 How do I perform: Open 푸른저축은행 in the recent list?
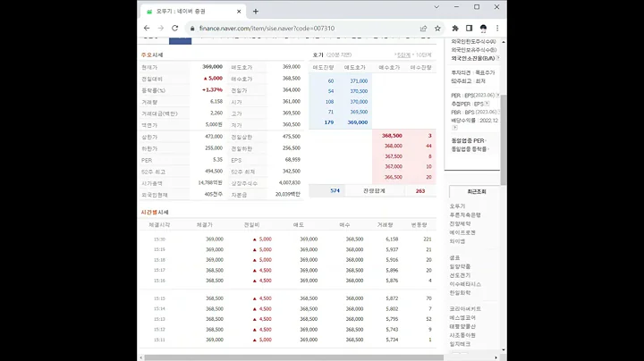(x=465, y=215)
